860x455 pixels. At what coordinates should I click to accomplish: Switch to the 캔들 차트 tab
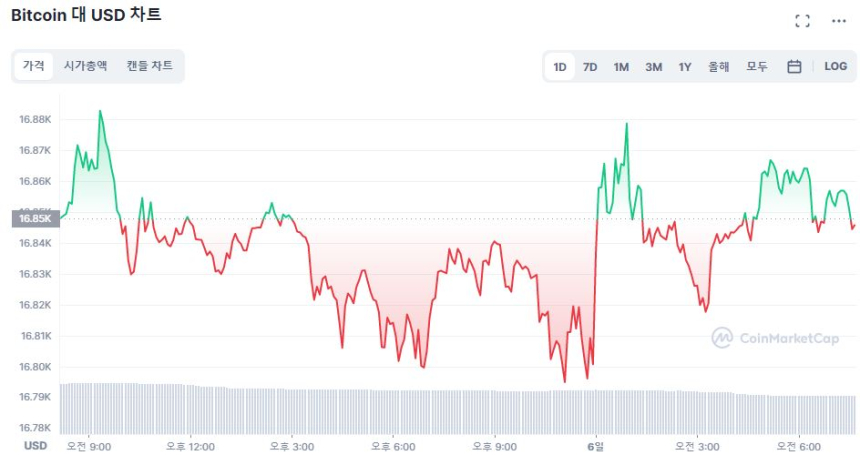149,66
